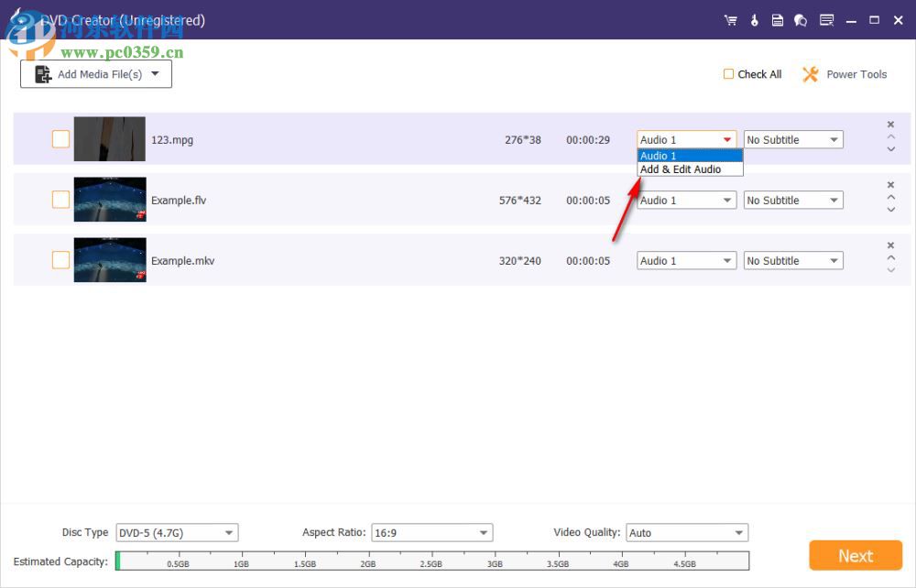Check the box next to Example.mkv
Screen dimensions: 916x588
click(x=60, y=260)
